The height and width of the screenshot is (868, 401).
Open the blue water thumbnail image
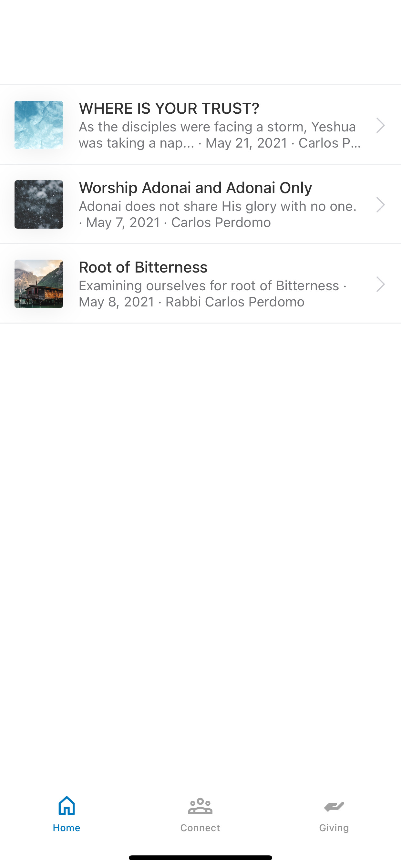(x=39, y=125)
